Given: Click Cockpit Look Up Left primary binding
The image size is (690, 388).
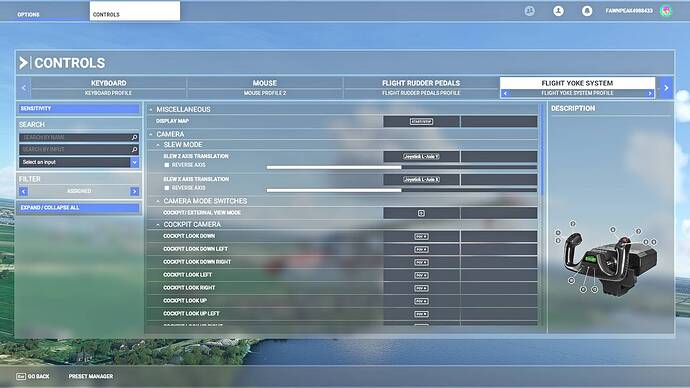Looking at the screenshot, I should [421, 314].
